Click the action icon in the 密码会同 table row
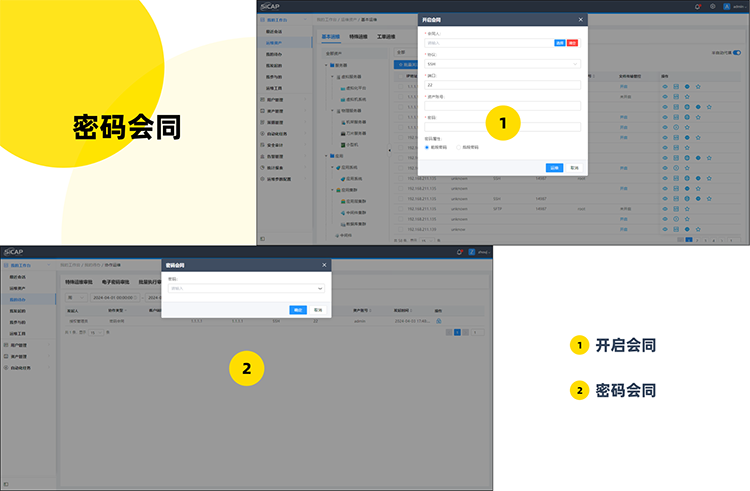 click(x=438, y=320)
